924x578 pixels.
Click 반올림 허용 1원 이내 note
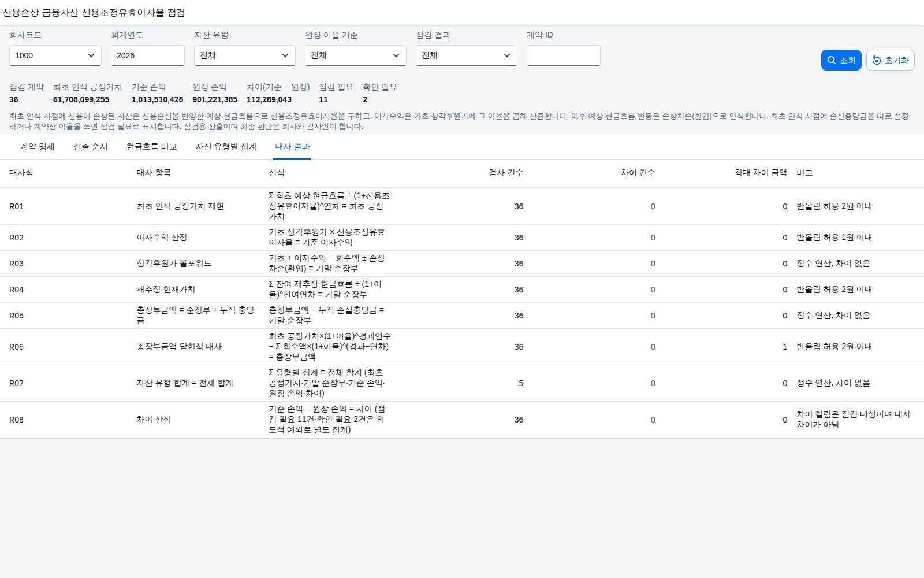click(834, 238)
